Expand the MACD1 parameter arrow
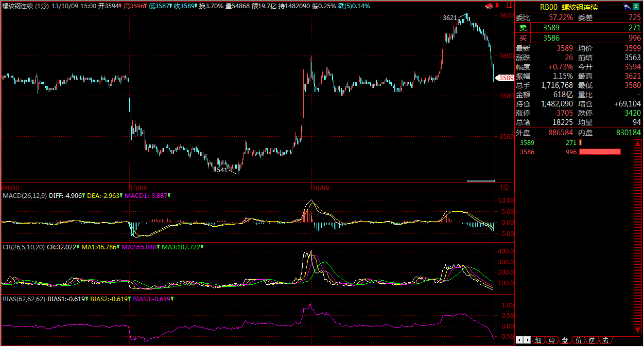644x347 pixels. 169,196
